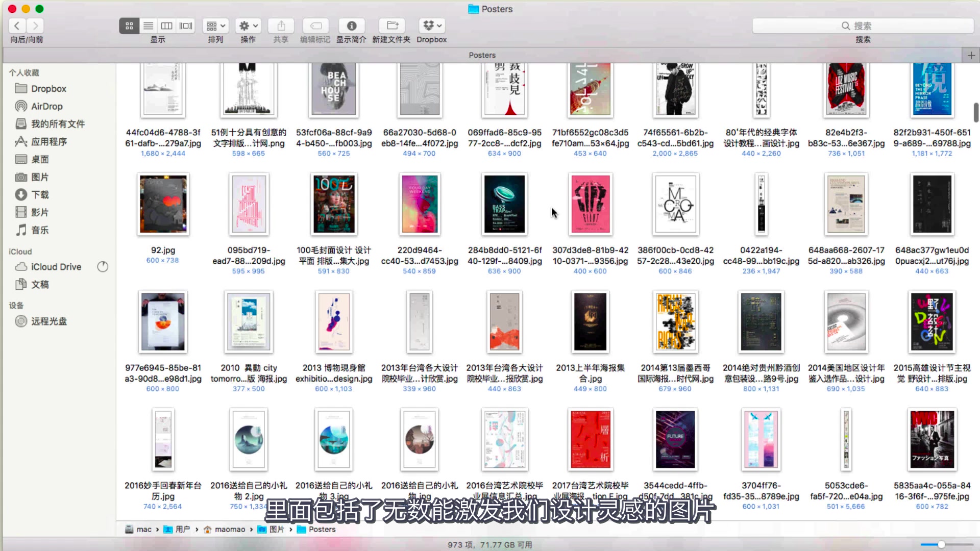Click the new folder (新建文件夹) icon
The image size is (980, 551).
[x=391, y=26]
